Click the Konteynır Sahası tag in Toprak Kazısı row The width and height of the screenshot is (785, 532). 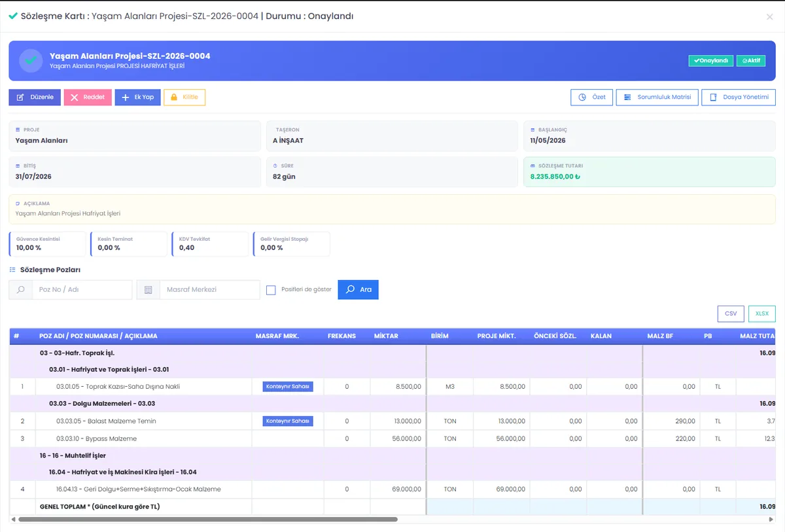[288, 387]
